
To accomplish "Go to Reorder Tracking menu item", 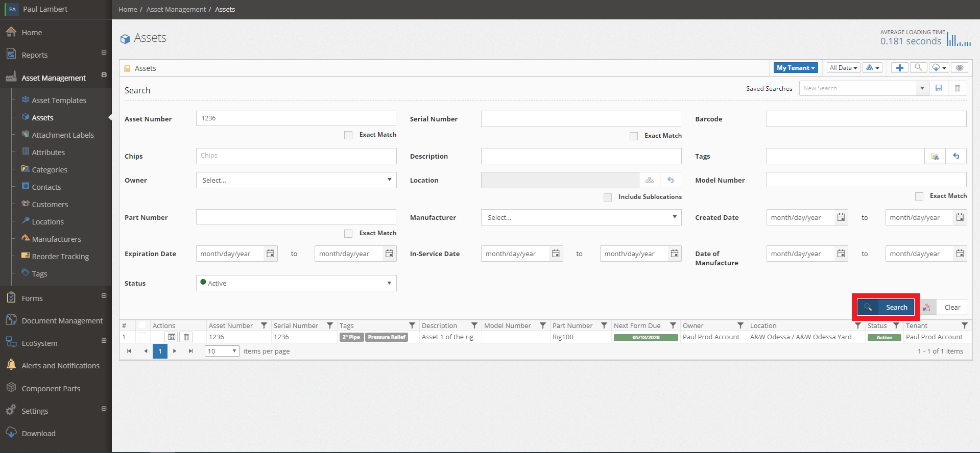I will (60, 257).
